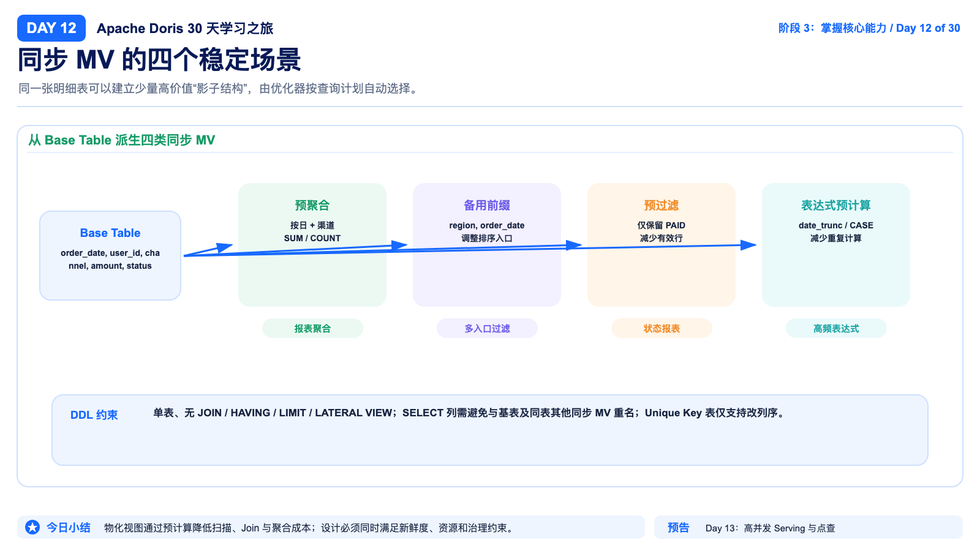This screenshot has height=551, width=980.
Task: Click the date_trunc / CASE text
Action: tap(836, 225)
